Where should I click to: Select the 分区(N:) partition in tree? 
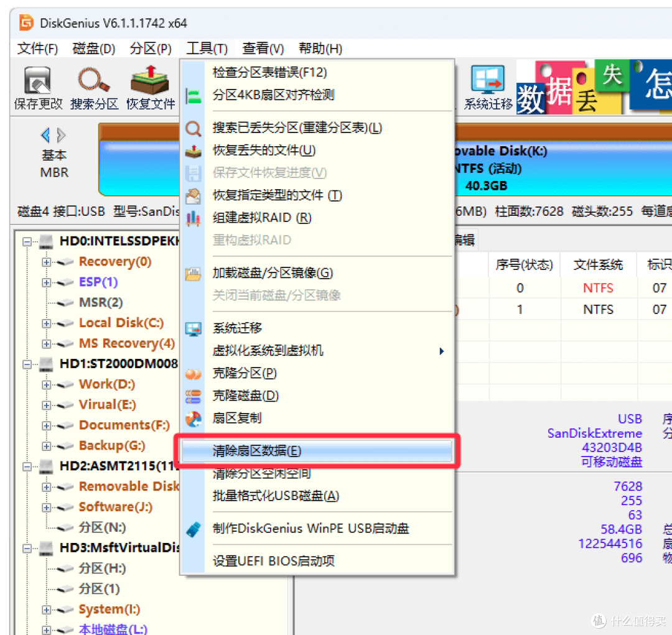(102, 527)
